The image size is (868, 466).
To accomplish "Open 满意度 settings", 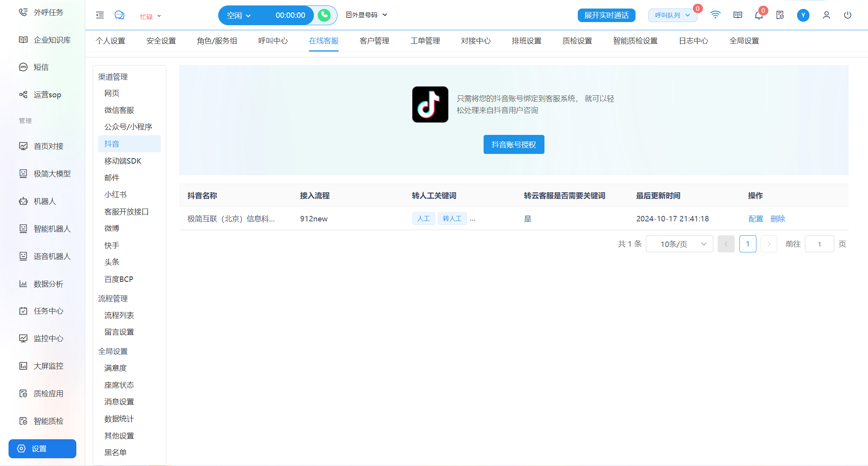I will [115, 368].
